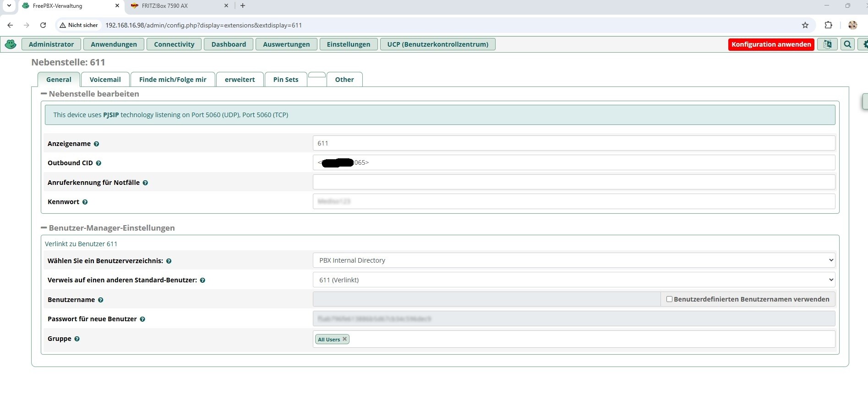Click help icon next to Outbound CID
Screen dimensions: 868x394
(x=98, y=163)
